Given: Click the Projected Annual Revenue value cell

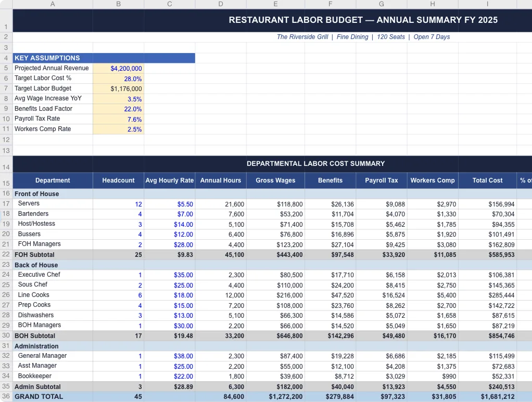Looking at the screenshot, I should coord(119,68).
